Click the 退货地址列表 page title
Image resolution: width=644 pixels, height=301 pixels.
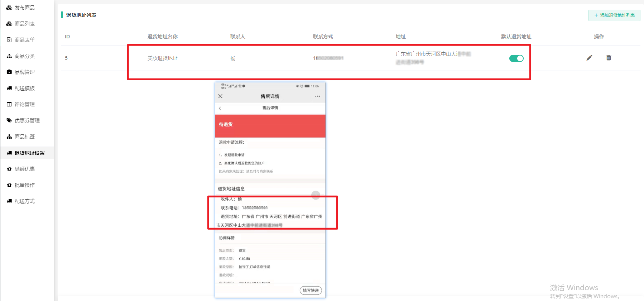point(81,15)
